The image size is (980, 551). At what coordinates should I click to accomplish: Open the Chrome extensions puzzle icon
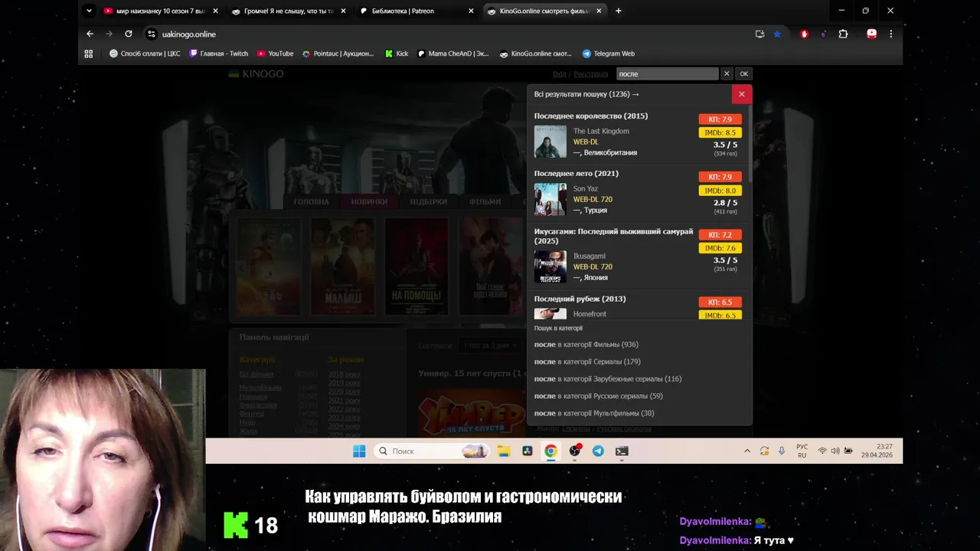click(843, 34)
